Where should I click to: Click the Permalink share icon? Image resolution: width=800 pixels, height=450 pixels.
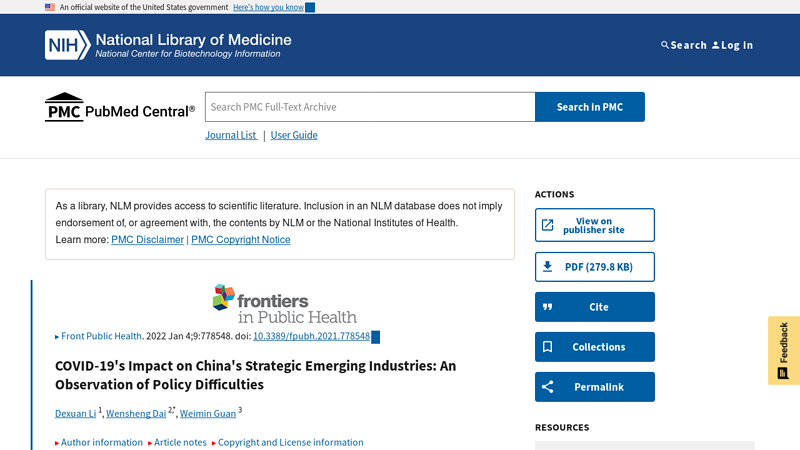pyautogui.click(x=547, y=387)
